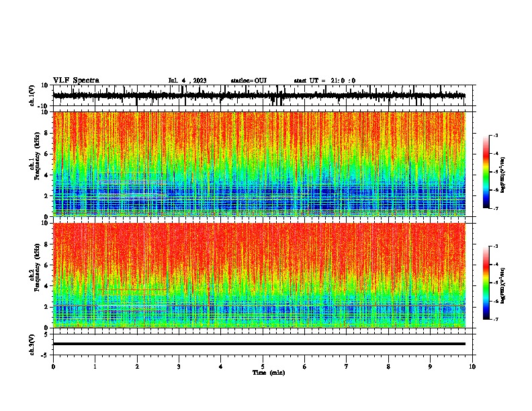Click time axis tick label "3"

click(x=179, y=367)
